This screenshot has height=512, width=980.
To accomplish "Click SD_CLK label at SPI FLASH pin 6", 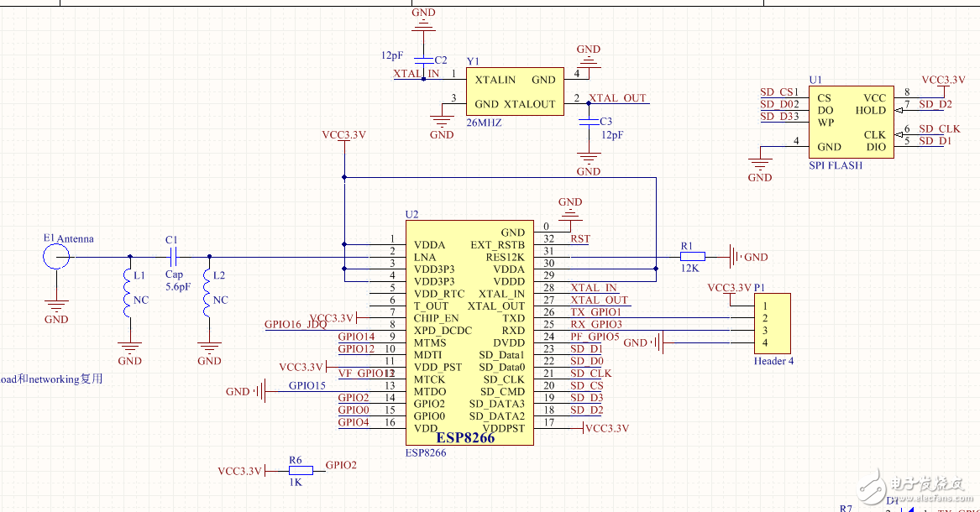I will coord(940,128).
